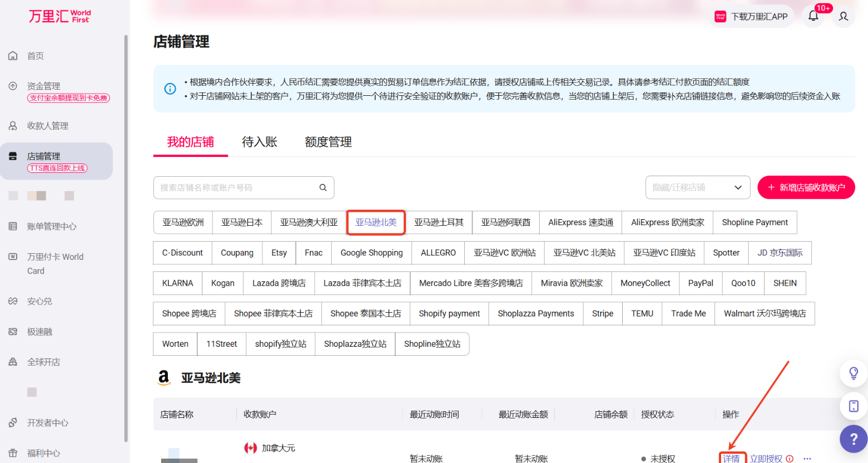The height and width of the screenshot is (463, 868).
Task: Click the store search input field
Action: 237,188
